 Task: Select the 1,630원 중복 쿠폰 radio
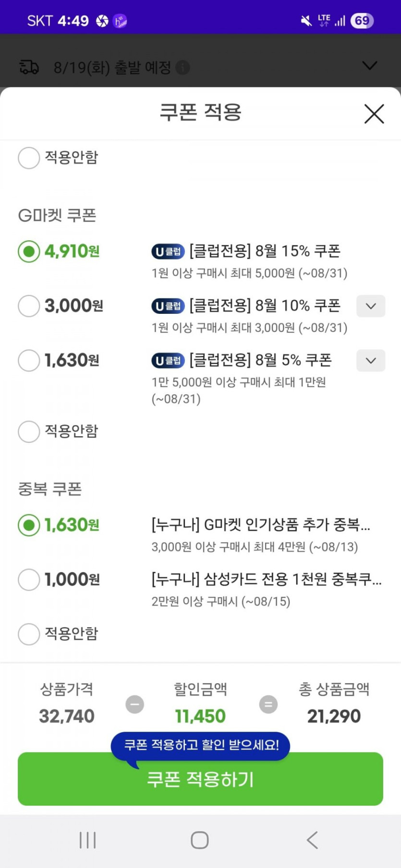pyautogui.click(x=29, y=525)
